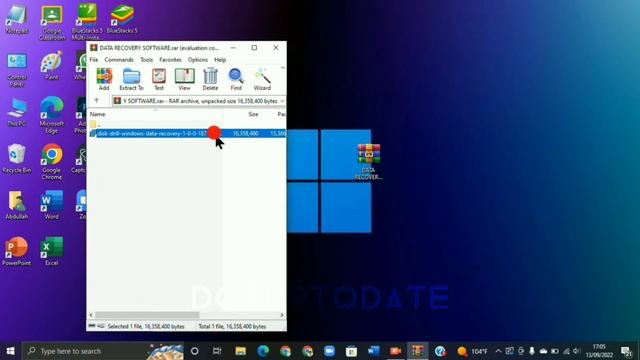Open PowerPoint desktop shortcut
The height and width of the screenshot is (360, 640).
(x=17, y=252)
